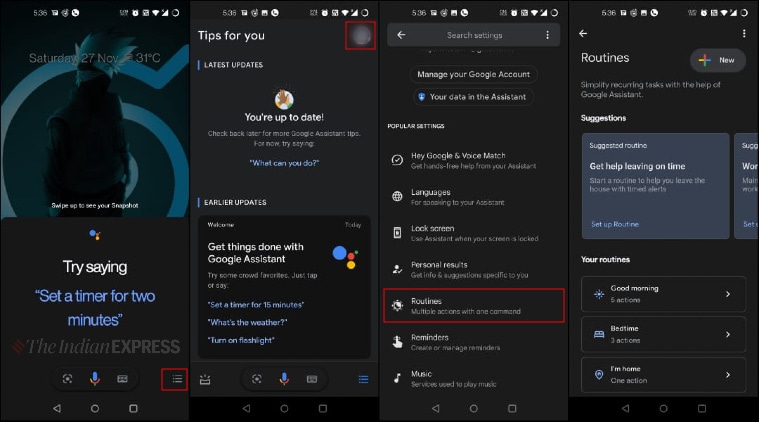Tap the Music note icon
This screenshot has width=759, height=422.
pos(397,378)
